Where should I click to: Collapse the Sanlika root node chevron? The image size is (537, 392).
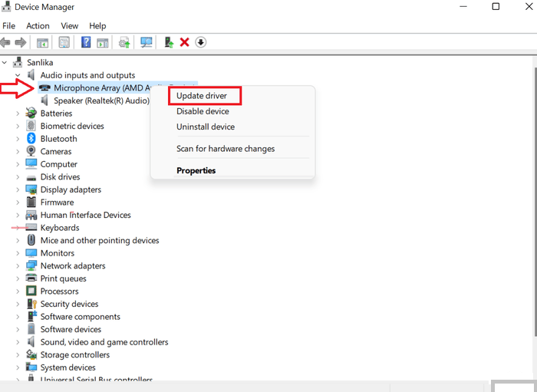coord(5,63)
